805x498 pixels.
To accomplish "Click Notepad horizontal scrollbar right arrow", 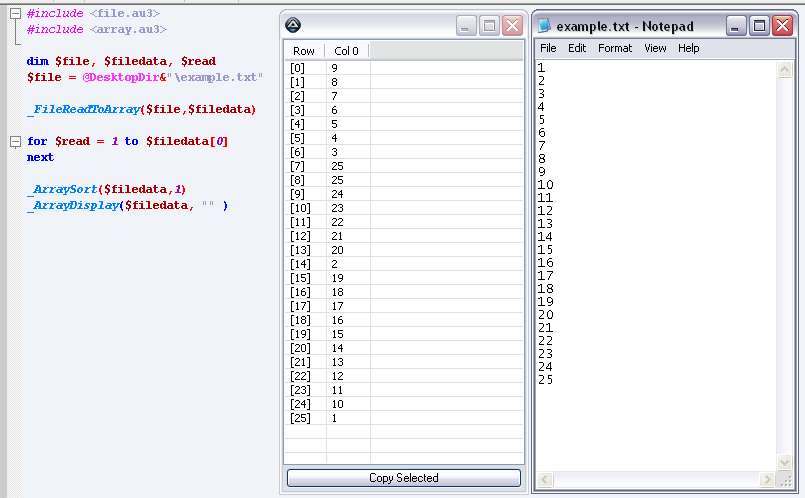I will click(x=768, y=481).
